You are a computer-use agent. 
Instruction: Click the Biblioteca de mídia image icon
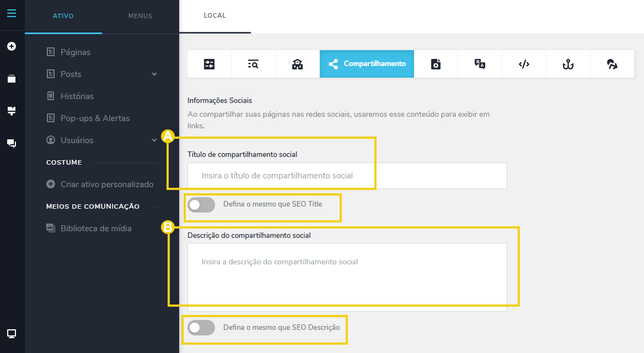(51, 229)
